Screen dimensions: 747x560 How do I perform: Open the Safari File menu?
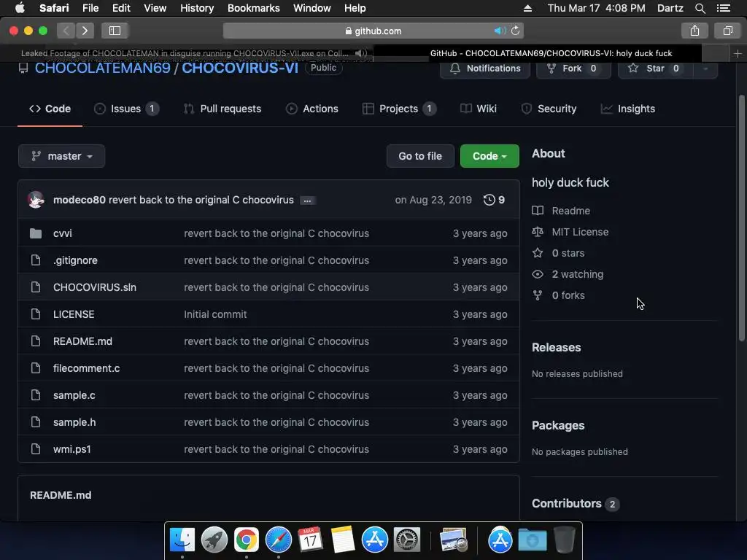(90, 8)
